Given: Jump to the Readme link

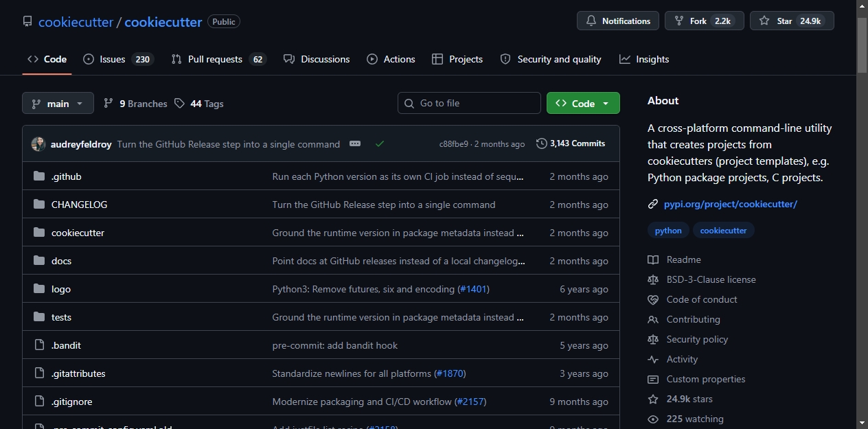Looking at the screenshot, I should click(x=674, y=259).
